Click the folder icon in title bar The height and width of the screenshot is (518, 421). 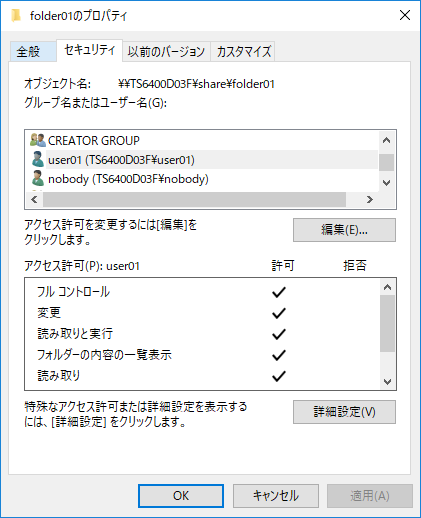tap(16, 15)
